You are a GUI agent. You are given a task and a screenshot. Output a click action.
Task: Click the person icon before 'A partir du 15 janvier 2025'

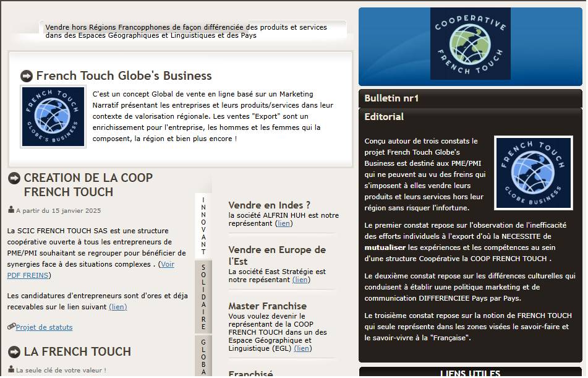coord(11,210)
